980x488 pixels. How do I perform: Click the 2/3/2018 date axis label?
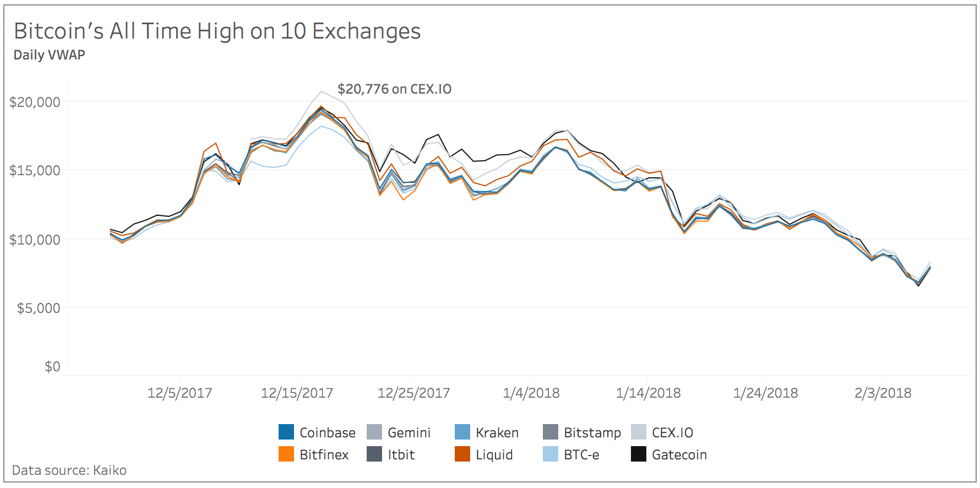point(883,393)
